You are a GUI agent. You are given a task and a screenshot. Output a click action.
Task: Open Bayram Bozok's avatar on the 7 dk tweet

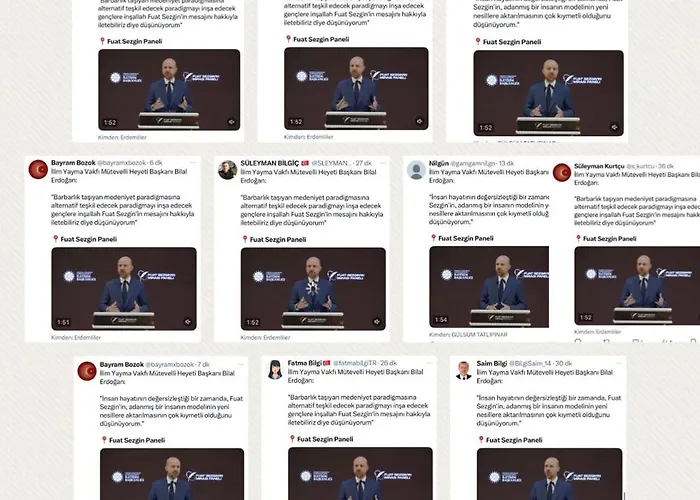coord(87,371)
